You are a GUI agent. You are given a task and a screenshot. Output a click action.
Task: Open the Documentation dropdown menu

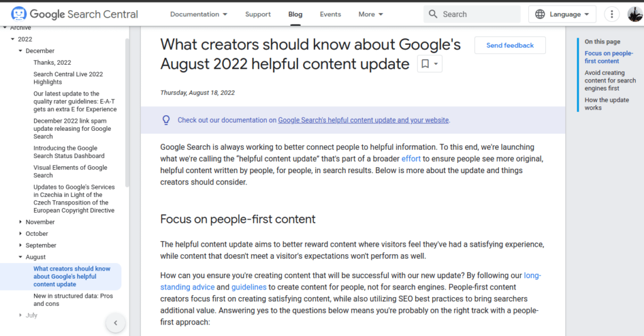point(198,14)
